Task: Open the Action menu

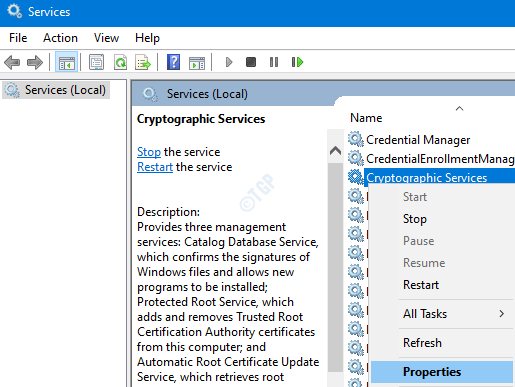Action: [60, 38]
